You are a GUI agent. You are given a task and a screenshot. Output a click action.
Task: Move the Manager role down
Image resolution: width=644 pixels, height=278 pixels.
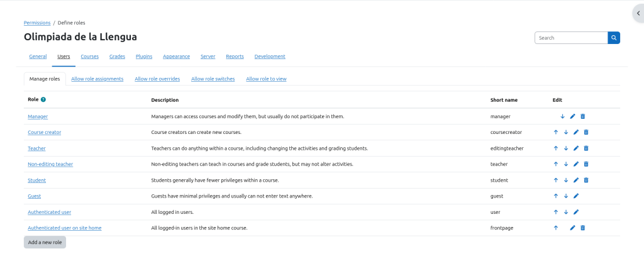[562, 116]
